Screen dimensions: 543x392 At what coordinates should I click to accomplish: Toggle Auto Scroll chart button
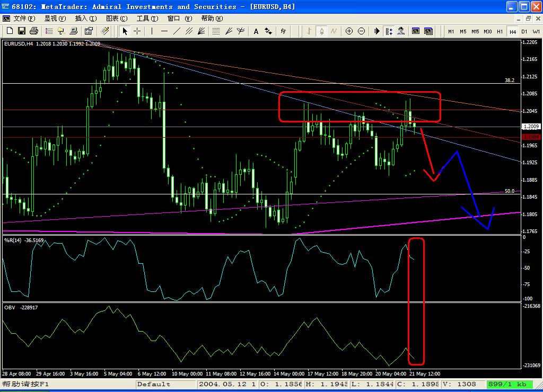tap(377, 31)
